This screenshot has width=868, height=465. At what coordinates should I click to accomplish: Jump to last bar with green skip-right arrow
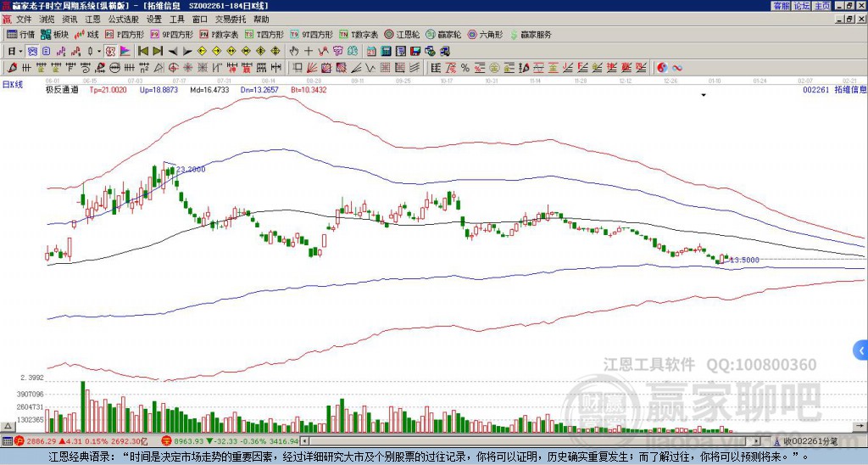click(157, 52)
